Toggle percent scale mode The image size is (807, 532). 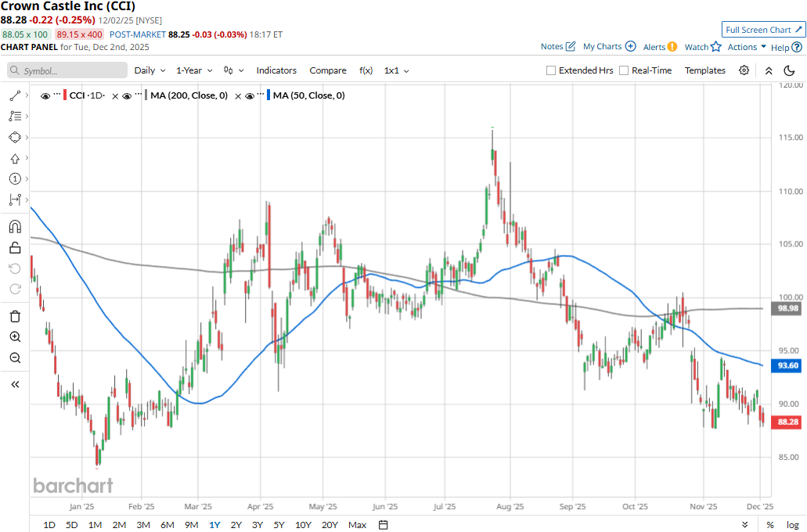click(x=770, y=525)
